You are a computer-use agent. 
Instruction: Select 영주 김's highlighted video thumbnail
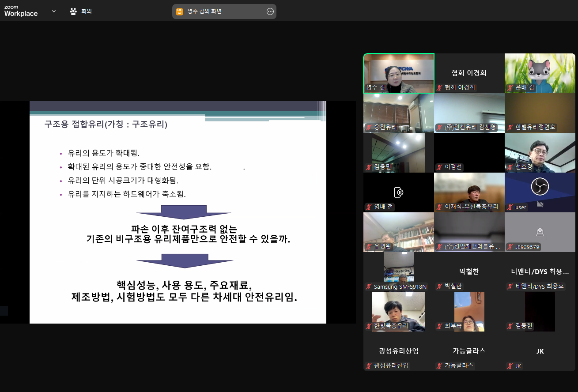tap(398, 73)
